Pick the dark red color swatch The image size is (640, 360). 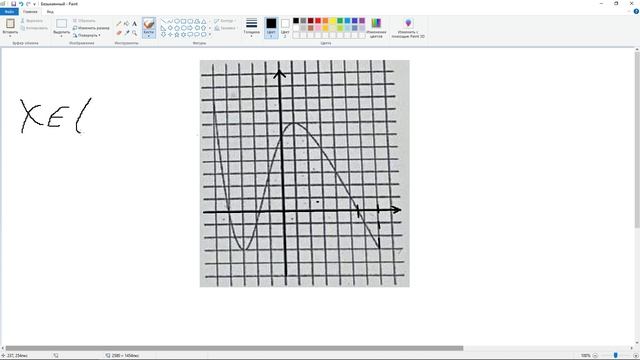[x=311, y=20]
